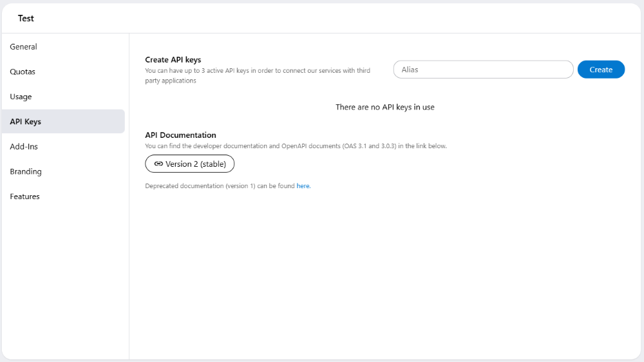644x362 pixels.
Task: Open the Usage section
Action: (21, 97)
